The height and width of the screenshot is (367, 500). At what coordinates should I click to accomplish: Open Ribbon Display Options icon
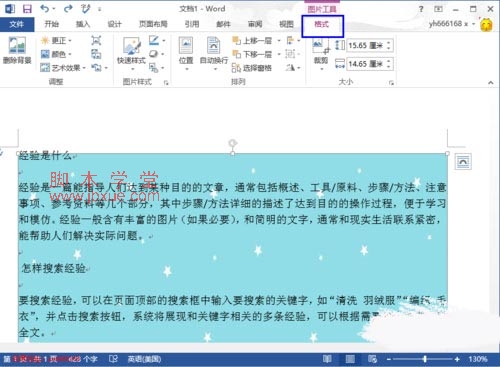coord(438,9)
